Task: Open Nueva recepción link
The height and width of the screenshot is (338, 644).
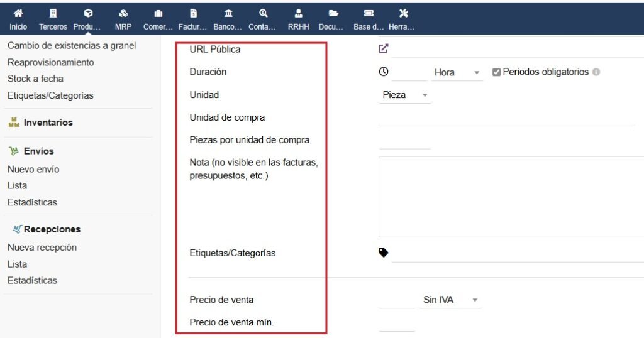Action: click(42, 248)
